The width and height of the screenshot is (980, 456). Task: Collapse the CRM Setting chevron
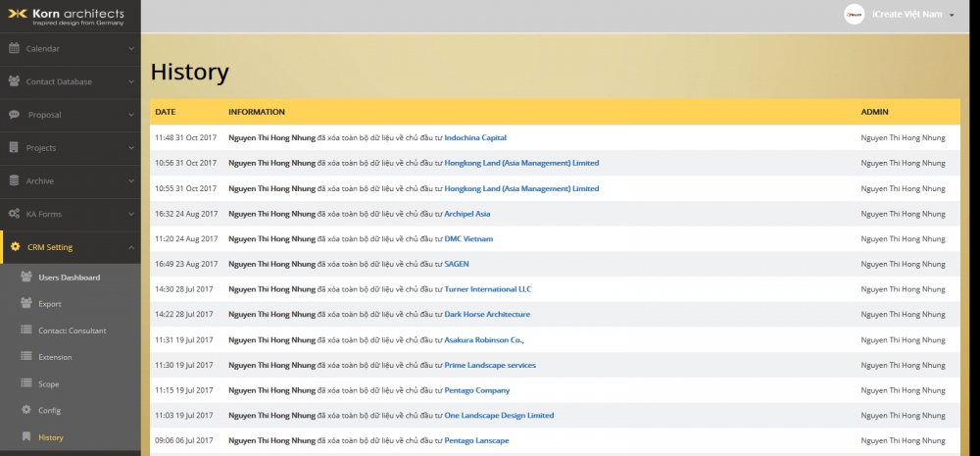131,248
